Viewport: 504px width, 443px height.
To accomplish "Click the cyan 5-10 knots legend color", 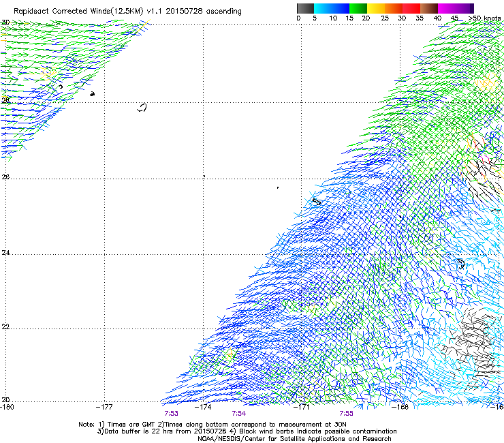I will point(323,8).
